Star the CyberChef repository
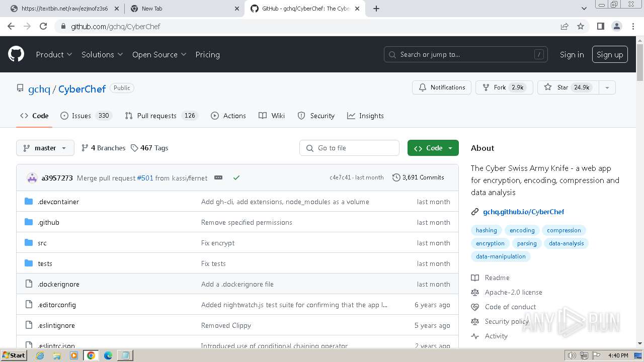The image size is (644, 362). tap(569, 87)
